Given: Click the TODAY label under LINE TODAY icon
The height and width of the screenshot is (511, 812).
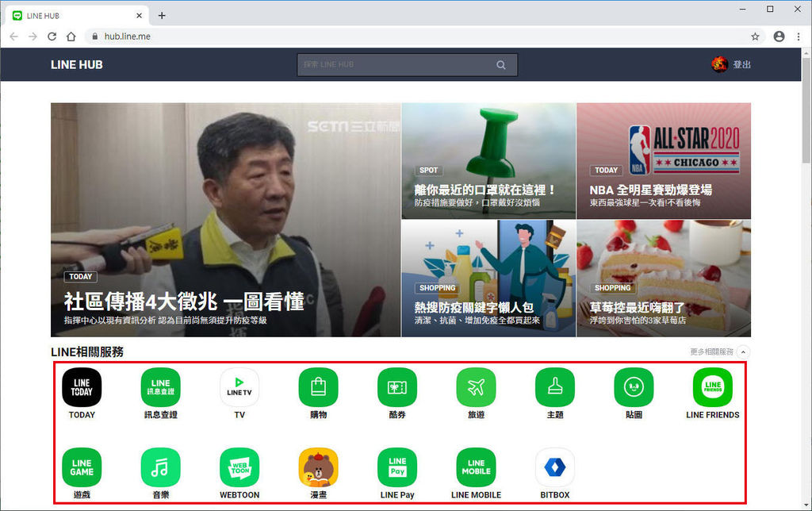Looking at the screenshot, I should [x=82, y=415].
